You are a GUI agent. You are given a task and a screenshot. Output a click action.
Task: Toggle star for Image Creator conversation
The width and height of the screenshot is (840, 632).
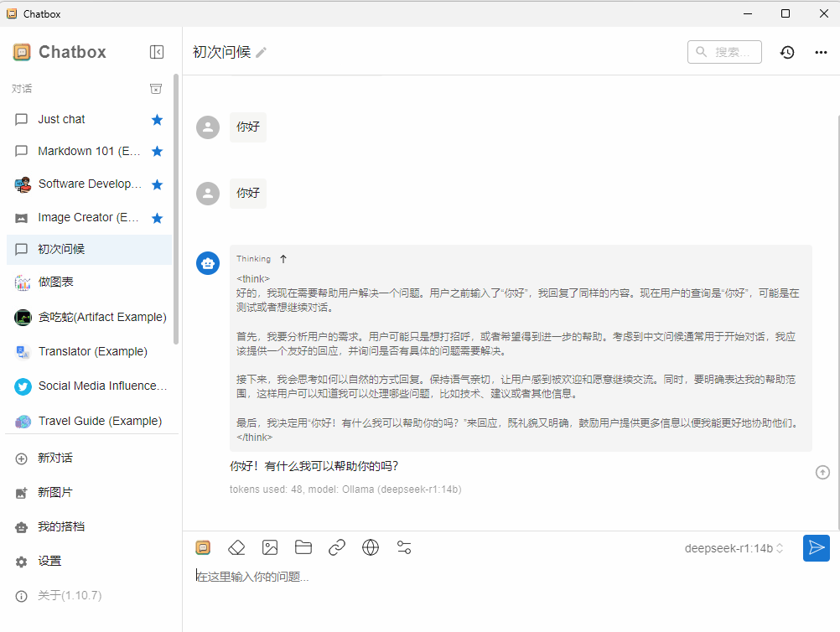click(157, 218)
